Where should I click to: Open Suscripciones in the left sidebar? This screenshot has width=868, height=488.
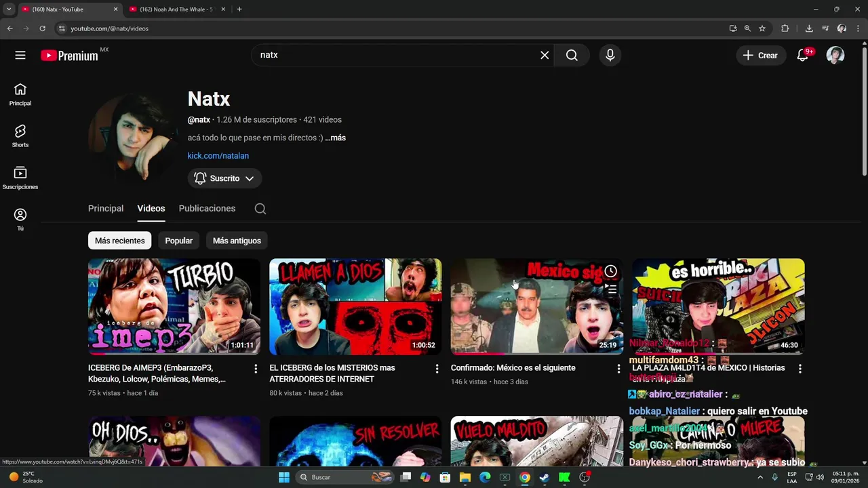pos(20,178)
